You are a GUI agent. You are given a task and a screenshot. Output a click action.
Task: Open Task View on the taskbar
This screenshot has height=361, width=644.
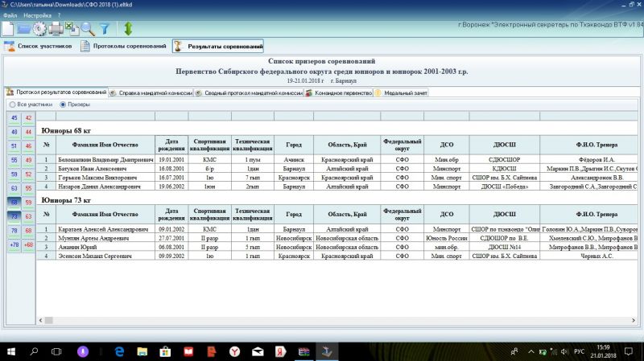point(56,351)
